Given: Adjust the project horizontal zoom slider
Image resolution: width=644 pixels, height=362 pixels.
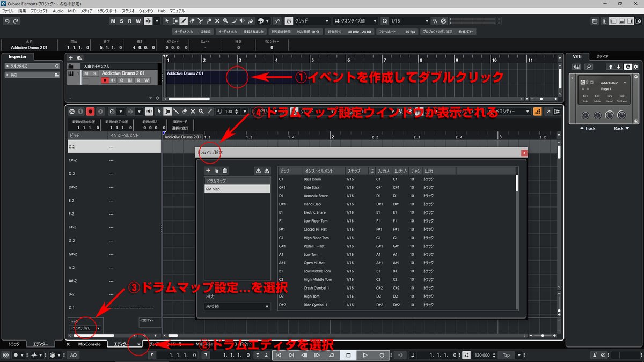Looking at the screenshot, I should click(x=541, y=99).
